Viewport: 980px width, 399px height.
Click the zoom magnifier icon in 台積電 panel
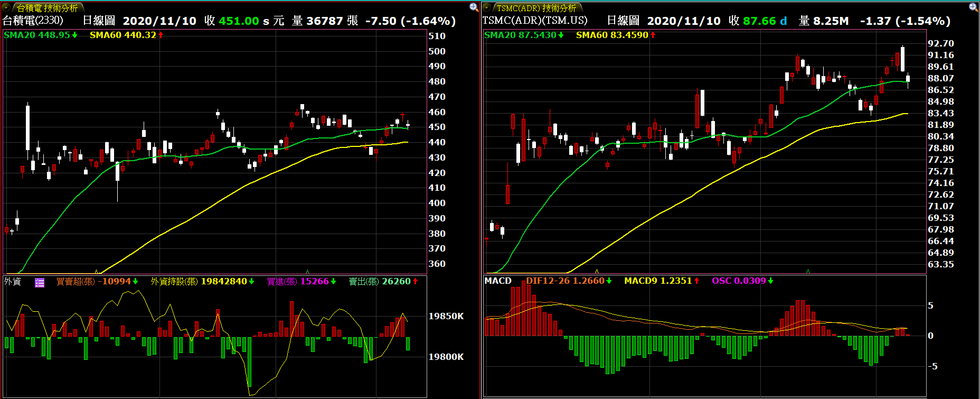[474, 7]
